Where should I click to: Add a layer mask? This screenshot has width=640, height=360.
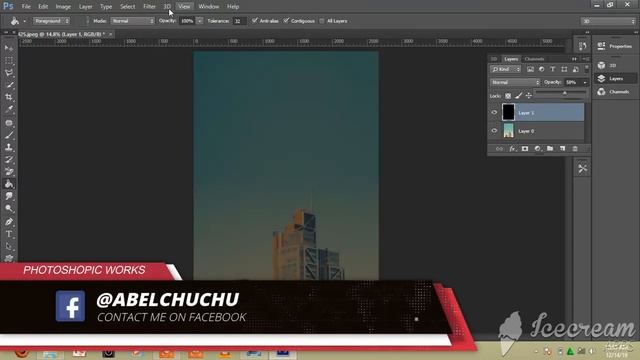525,149
